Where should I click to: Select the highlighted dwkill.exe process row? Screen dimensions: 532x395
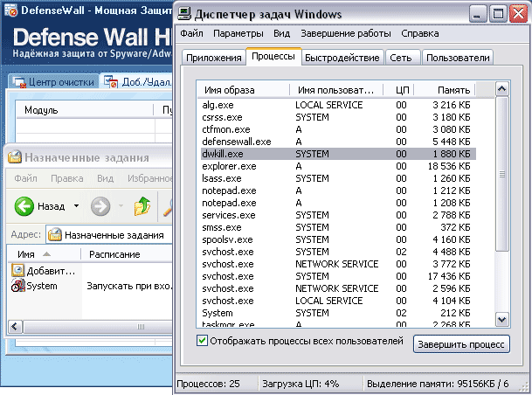[338, 154]
